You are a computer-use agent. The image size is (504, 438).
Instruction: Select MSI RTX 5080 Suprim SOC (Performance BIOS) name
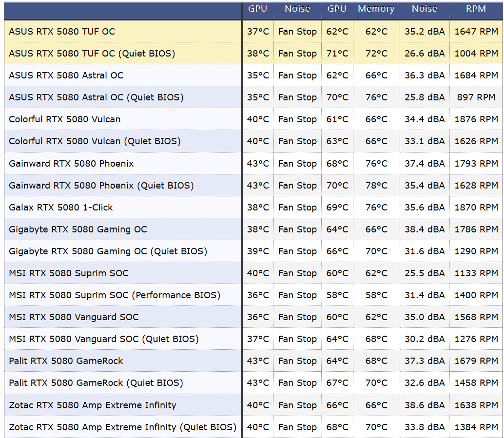pyautogui.click(x=115, y=295)
